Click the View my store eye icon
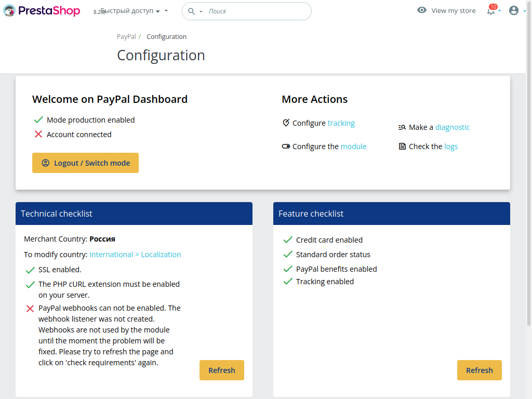Image resolution: width=532 pixels, height=399 pixels. point(422,10)
